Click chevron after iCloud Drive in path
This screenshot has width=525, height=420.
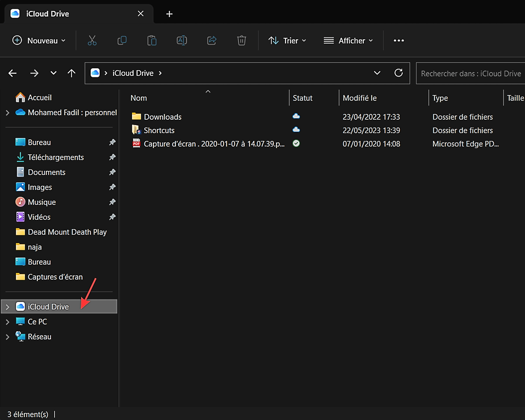160,73
